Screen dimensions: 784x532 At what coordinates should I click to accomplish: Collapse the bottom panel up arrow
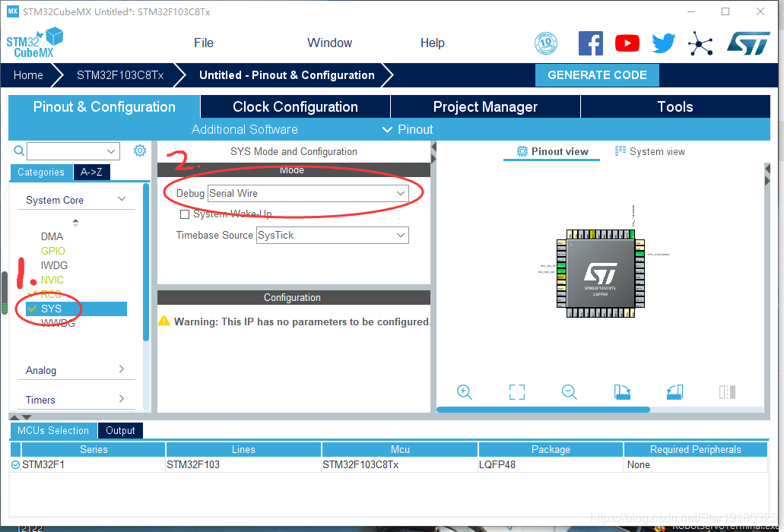coord(14,417)
